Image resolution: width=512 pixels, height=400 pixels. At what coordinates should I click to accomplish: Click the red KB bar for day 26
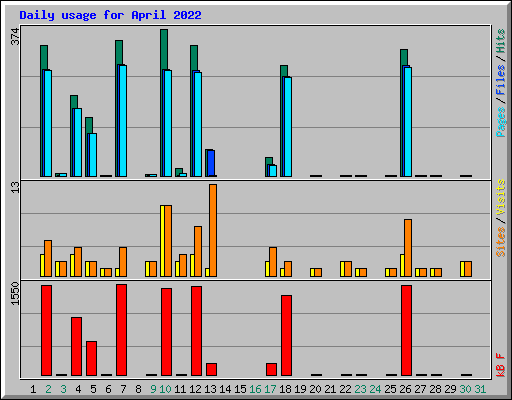[407, 331]
